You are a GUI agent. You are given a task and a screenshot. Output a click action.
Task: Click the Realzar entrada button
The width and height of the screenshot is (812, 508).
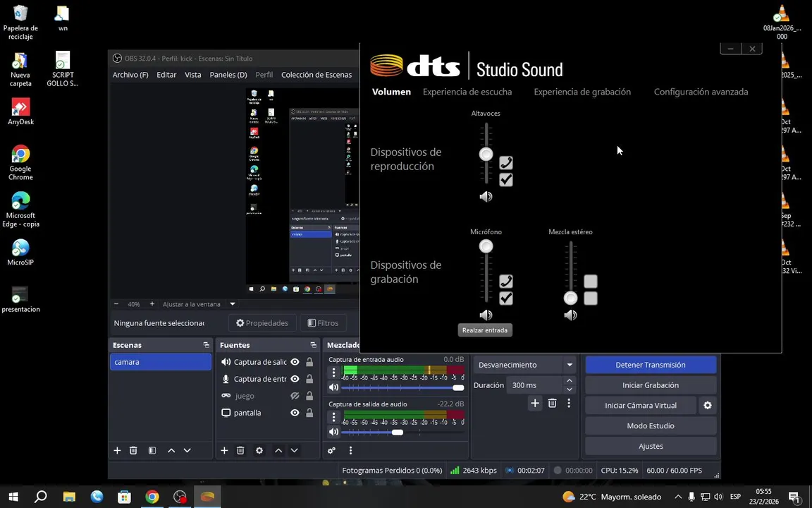[x=485, y=330]
